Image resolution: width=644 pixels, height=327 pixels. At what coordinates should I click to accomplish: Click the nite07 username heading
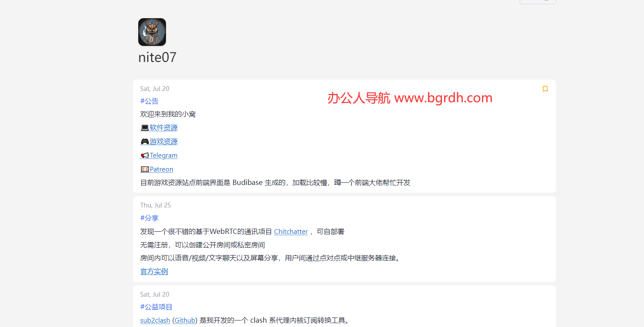pos(157,57)
